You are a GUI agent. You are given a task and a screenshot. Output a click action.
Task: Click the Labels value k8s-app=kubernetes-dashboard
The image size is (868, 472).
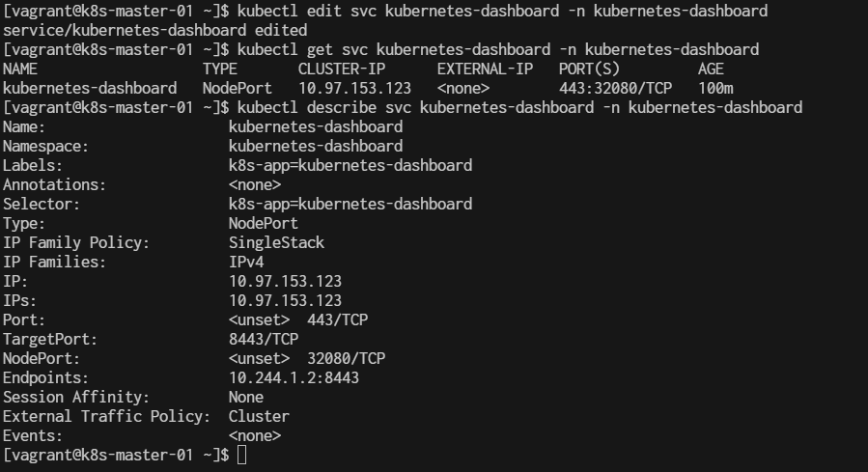[x=350, y=165]
